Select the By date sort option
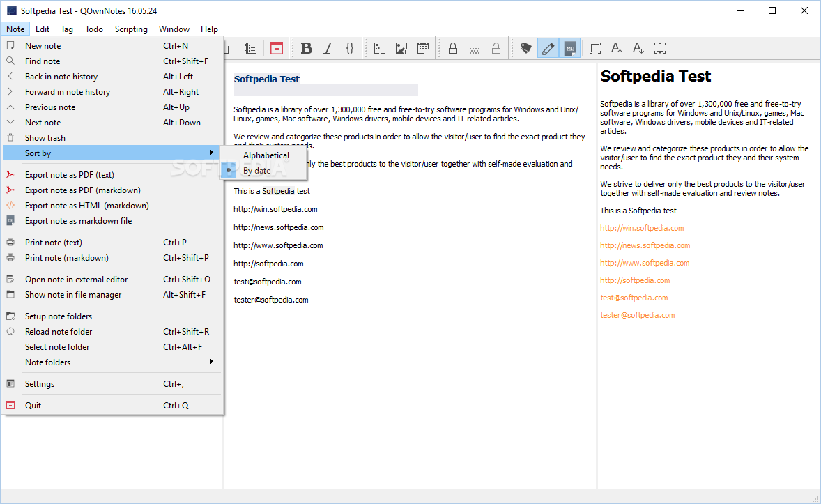Screen dimensions: 821x504 pyautogui.click(x=263, y=170)
